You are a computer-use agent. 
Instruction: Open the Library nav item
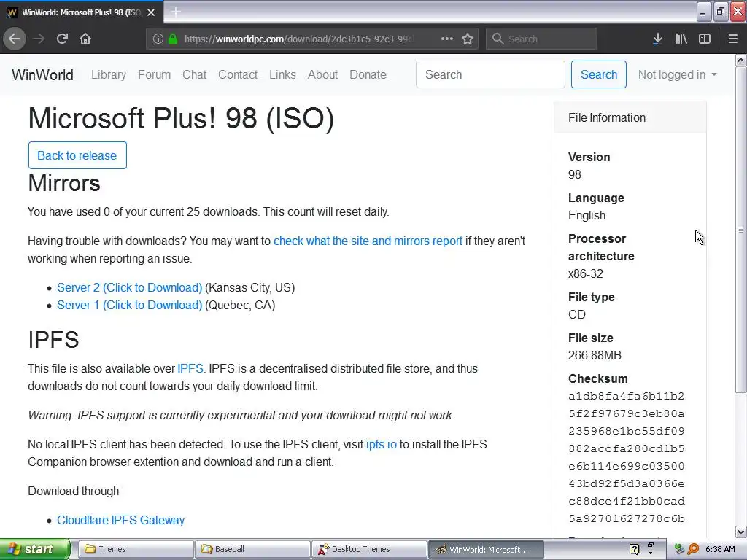[109, 75]
